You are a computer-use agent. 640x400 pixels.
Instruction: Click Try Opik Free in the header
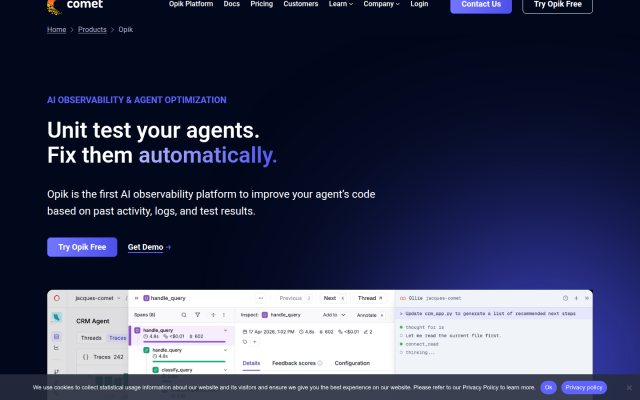pyautogui.click(x=558, y=5)
